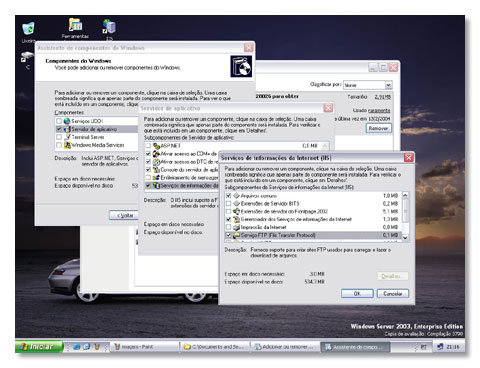Image resolution: width=480 pixels, height=368 pixels.
Task: Check the Arquivos comuns checkbox in IIS dialog
Action: pyautogui.click(x=229, y=196)
